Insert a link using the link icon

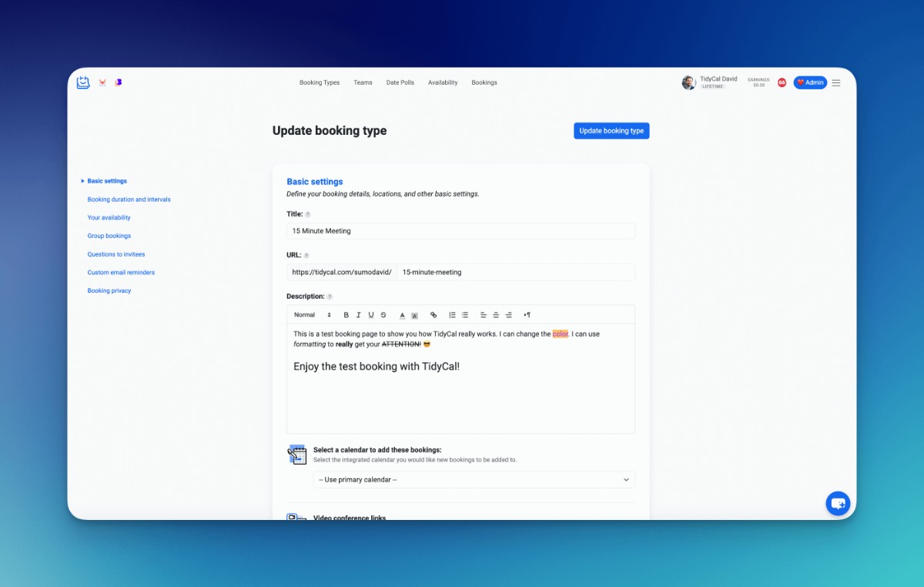(x=434, y=315)
